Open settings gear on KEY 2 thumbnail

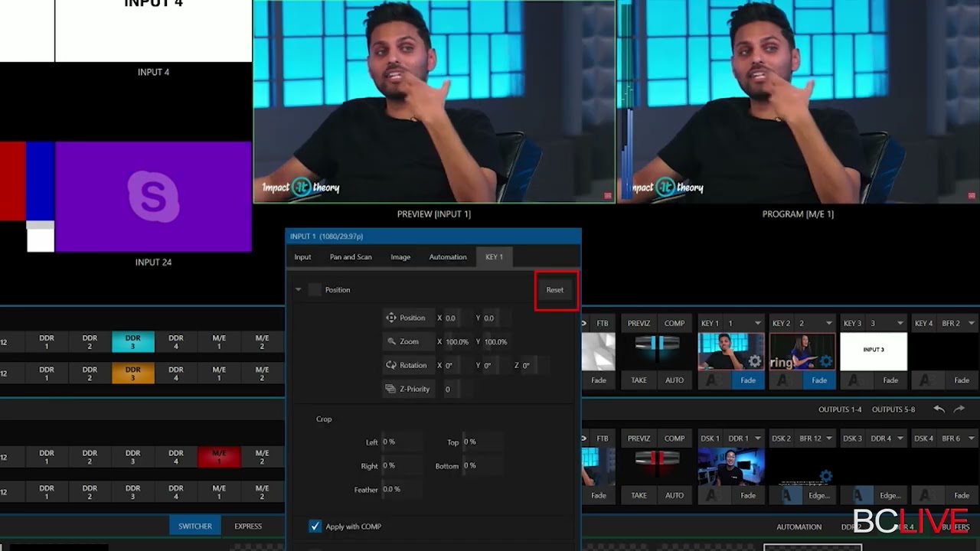[x=826, y=361]
